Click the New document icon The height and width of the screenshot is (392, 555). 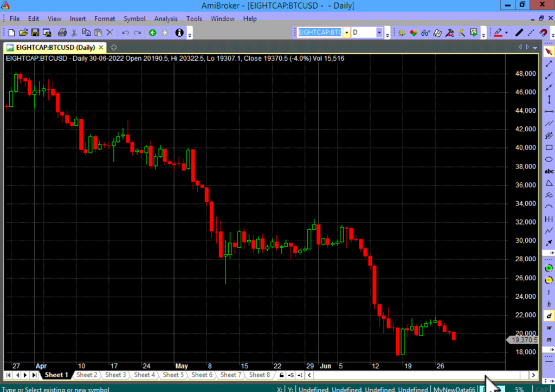11,33
